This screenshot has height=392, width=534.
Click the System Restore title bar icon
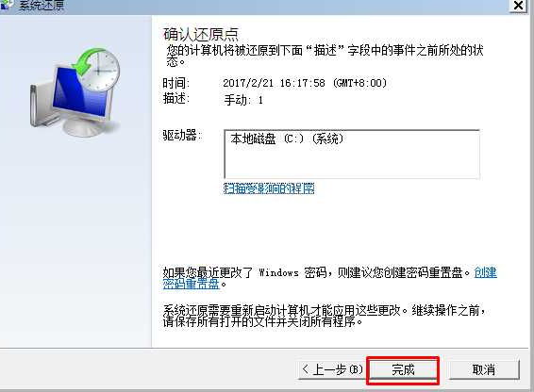click(6, 4)
